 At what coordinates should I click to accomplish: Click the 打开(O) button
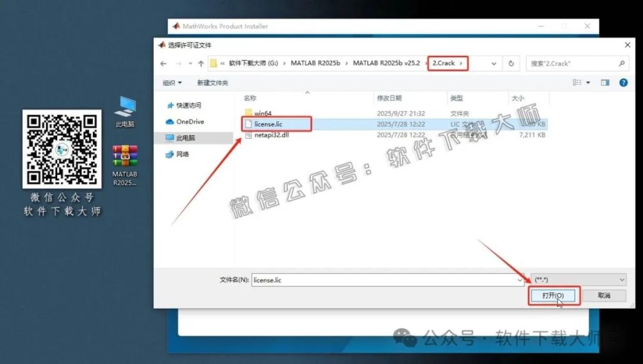tap(554, 296)
